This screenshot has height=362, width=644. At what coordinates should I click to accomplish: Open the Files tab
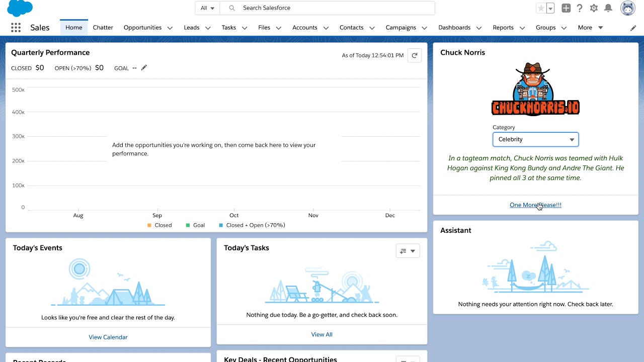tap(264, 28)
